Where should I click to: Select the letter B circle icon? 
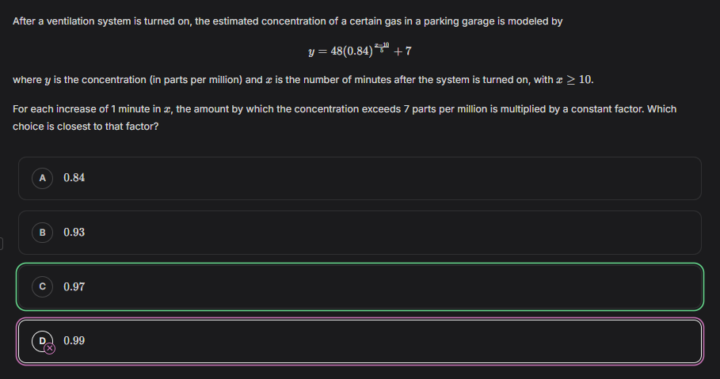42,232
